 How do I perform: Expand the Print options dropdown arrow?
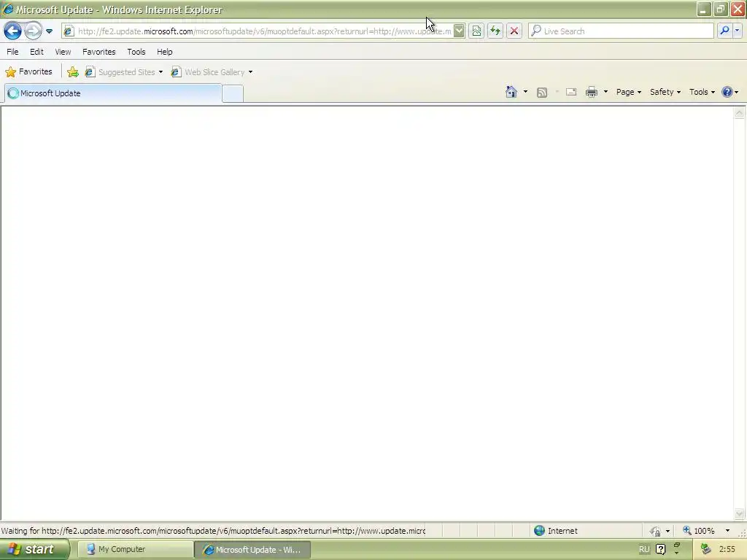(605, 92)
